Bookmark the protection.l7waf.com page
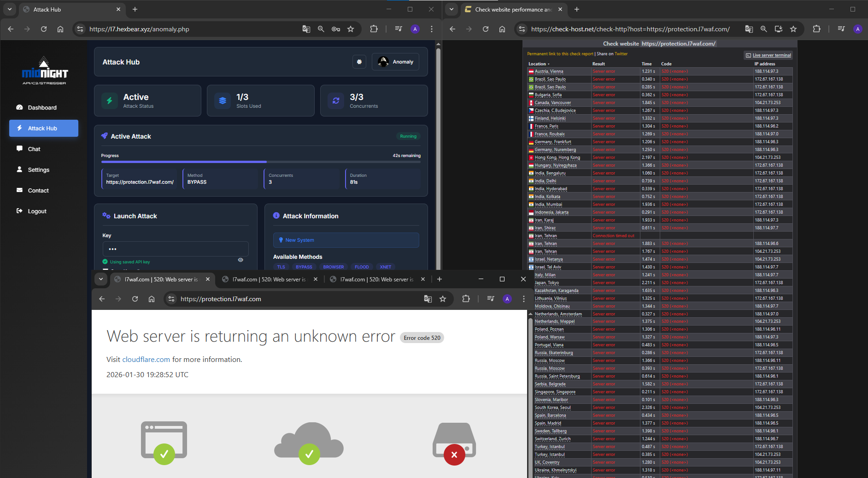The width and height of the screenshot is (868, 478). [443, 299]
